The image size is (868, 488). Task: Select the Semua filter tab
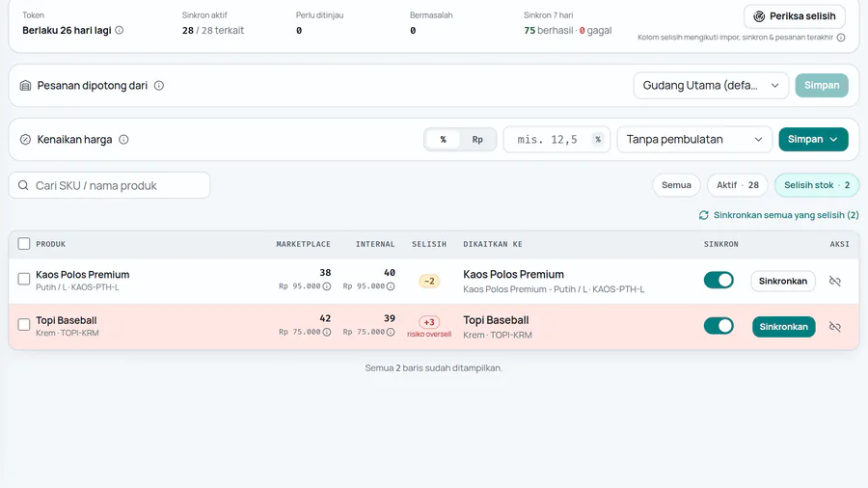(x=676, y=185)
